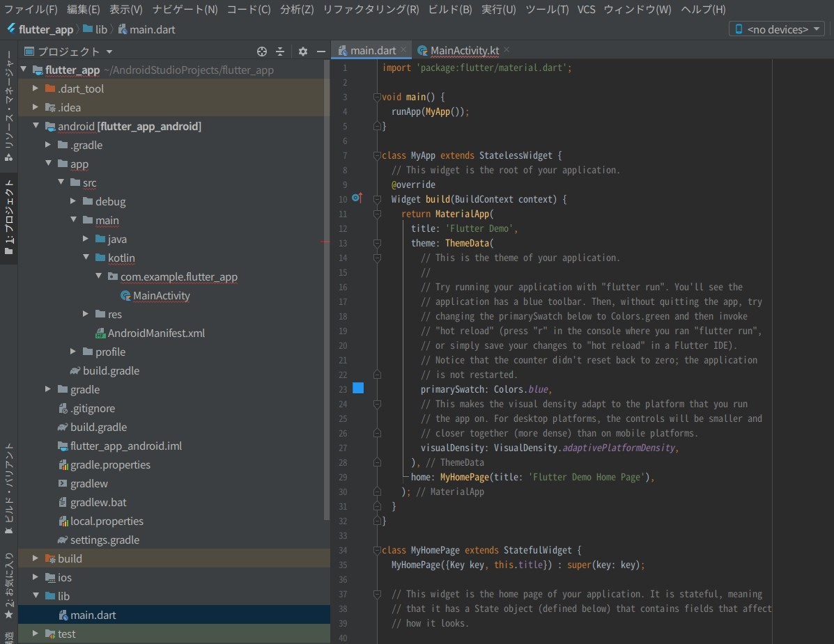The image size is (834, 644).
Task: Click the override gutter icon on line 10
Action: pyautogui.click(x=357, y=198)
